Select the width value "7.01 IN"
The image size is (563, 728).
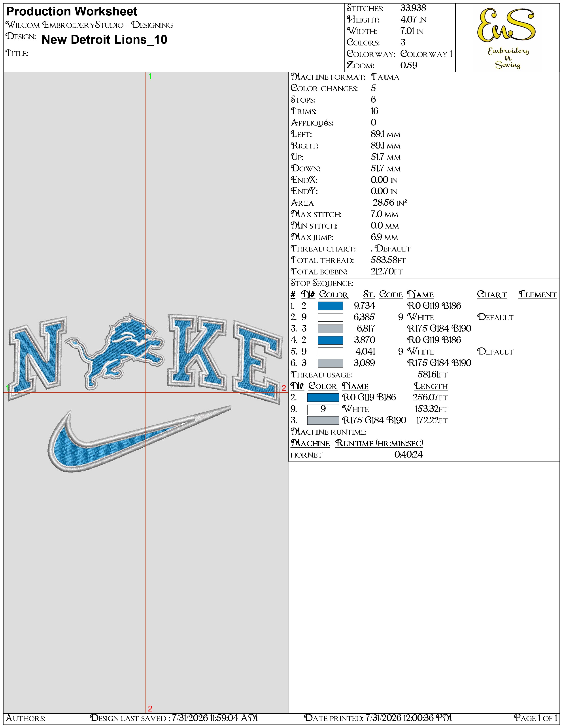pyautogui.click(x=412, y=31)
